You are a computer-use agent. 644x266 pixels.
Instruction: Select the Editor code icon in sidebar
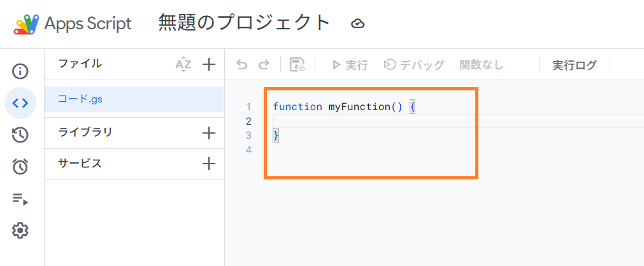tap(20, 103)
